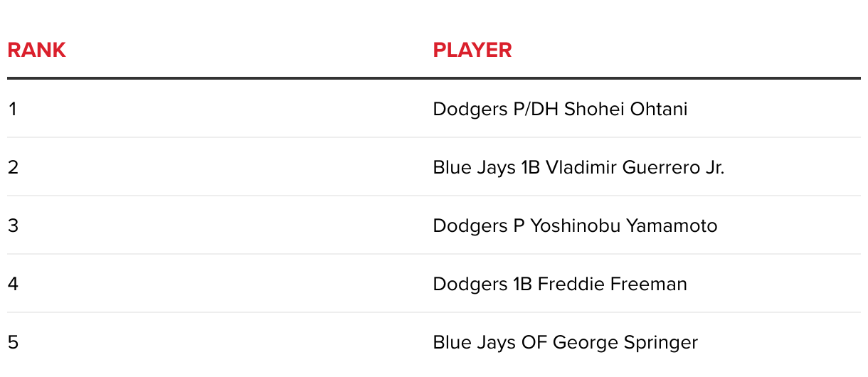The image size is (868, 377).
Task: Click Yoshinobu Yamamoto's name
Action: point(624,225)
